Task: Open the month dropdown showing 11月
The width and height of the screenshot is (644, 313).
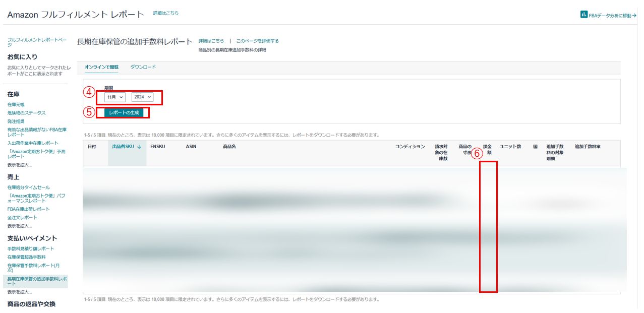Action: coord(115,97)
